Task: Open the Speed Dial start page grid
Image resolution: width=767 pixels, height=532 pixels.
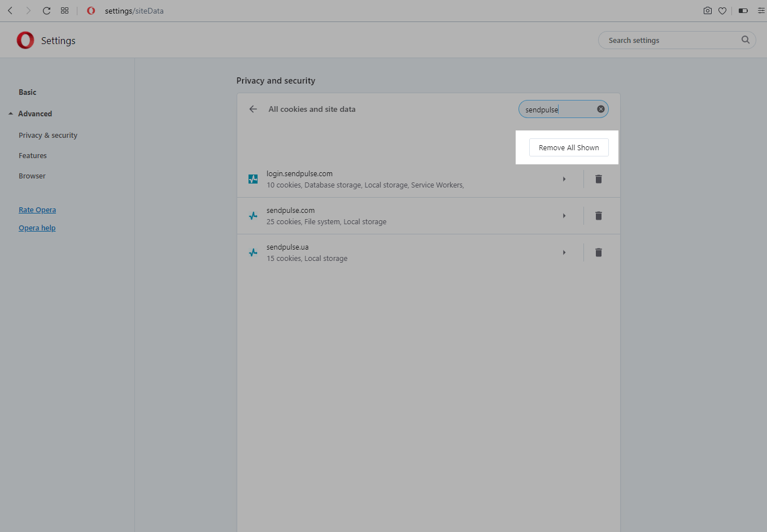Action: coord(65,11)
